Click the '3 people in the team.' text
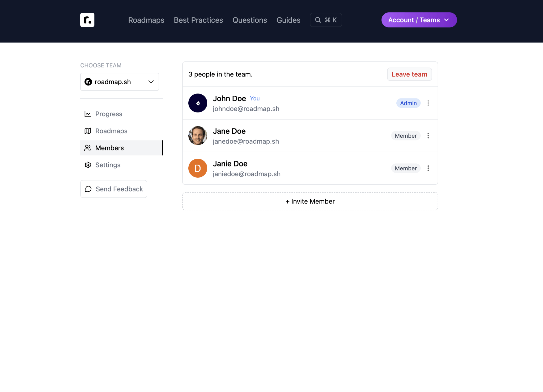This screenshot has width=543, height=392. 220,74
